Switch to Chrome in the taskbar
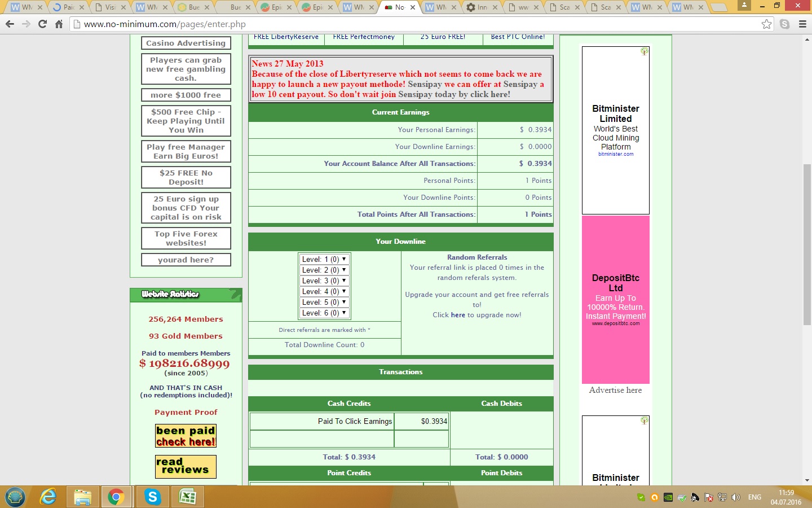Viewport: 812px width, 508px height. tap(116, 497)
